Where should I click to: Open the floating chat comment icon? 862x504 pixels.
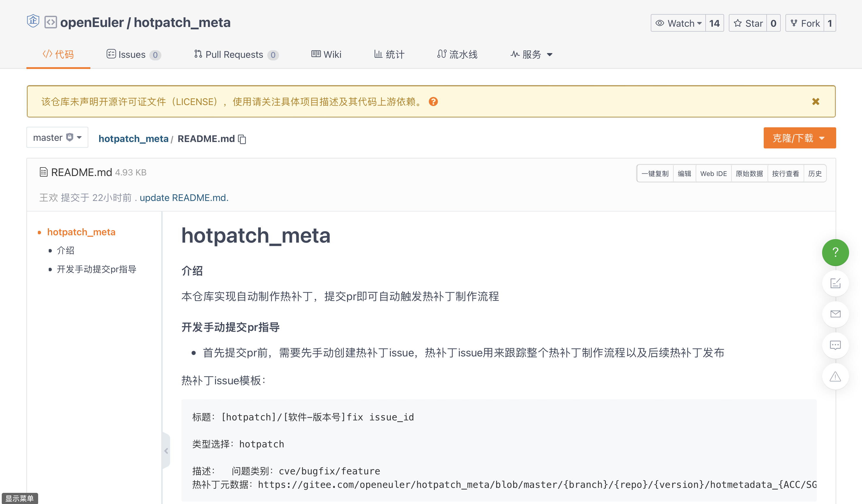click(835, 345)
